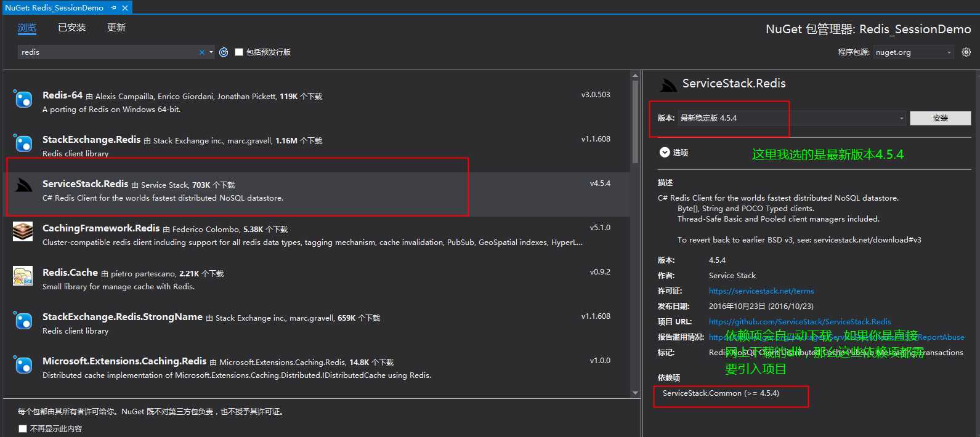
Task: Pin the NuGet document tab
Action: (114, 8)
